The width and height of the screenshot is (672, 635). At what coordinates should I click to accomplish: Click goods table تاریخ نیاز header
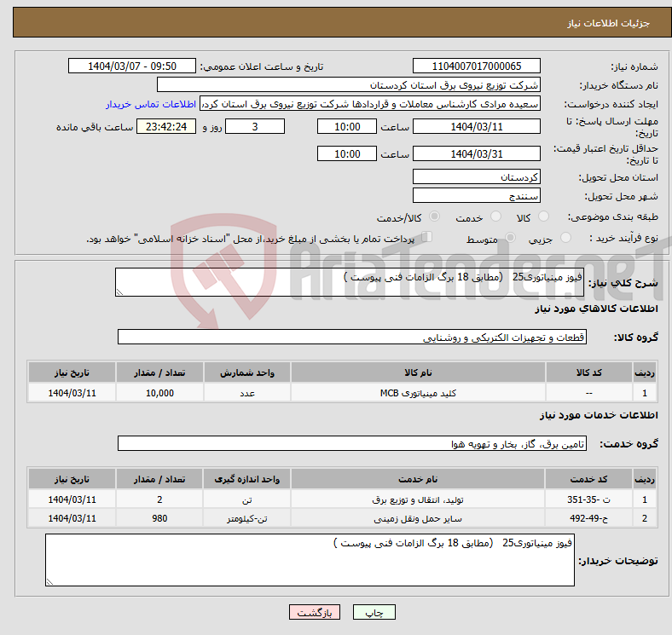click(72, 372)
